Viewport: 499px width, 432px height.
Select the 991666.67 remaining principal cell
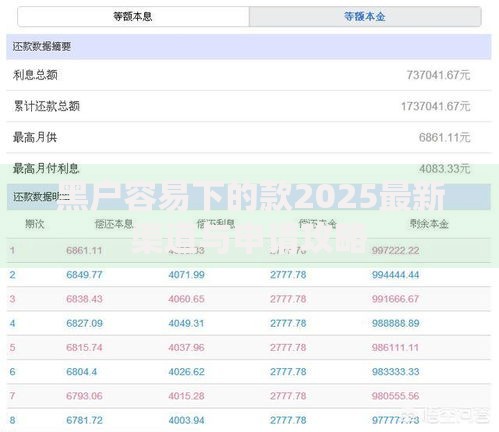(x=395, y=299)
